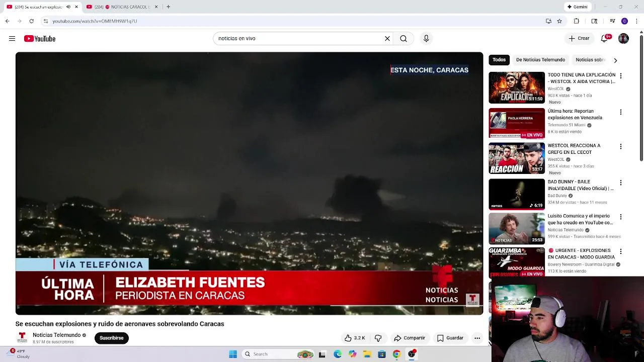
Task: View site information icon in address bar
Action: coord(46,21)
